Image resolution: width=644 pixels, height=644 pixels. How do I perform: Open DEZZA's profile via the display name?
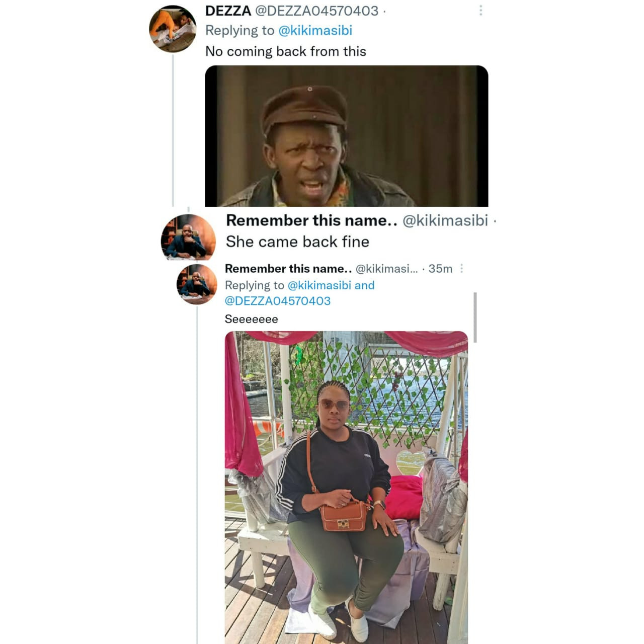[228, 11]
